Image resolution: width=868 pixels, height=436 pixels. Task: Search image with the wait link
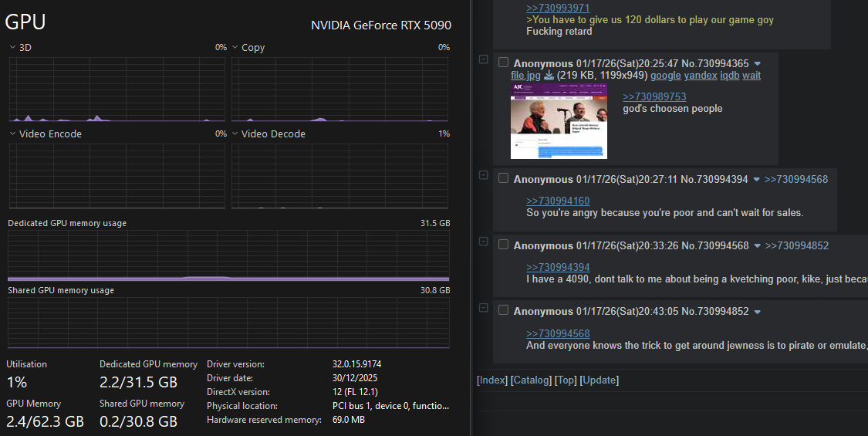point(751,76)
